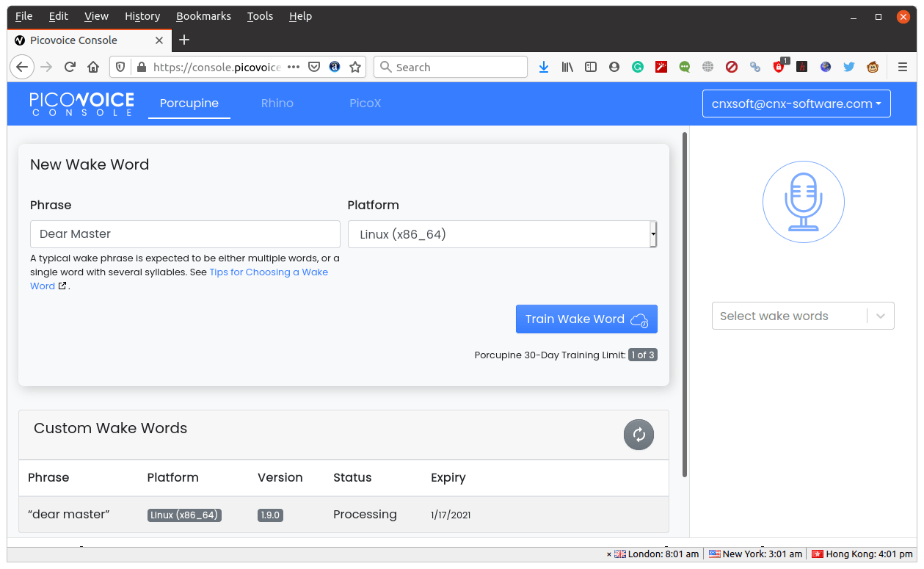Image resolution: width=924 pixels, height=569 pixels.
Task: Close the Picovoice Console tab
Action: (159, 40)
